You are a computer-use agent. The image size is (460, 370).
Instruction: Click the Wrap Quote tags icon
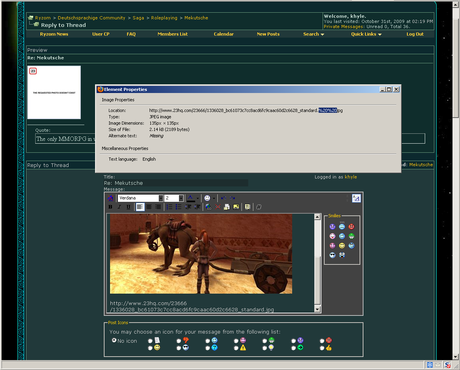(x=247, y=207)
